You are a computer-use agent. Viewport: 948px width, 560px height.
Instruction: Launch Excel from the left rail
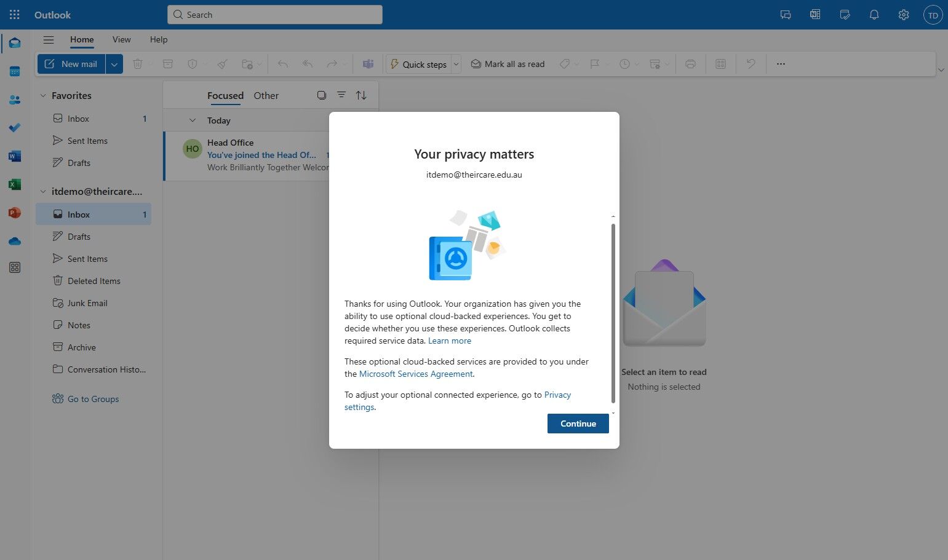coord(15,184)
